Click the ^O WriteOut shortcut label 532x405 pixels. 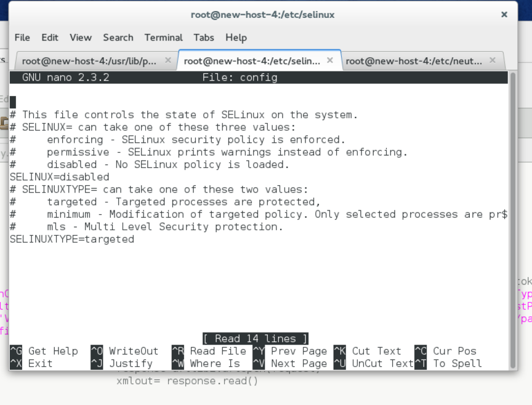tap(124, 351)
